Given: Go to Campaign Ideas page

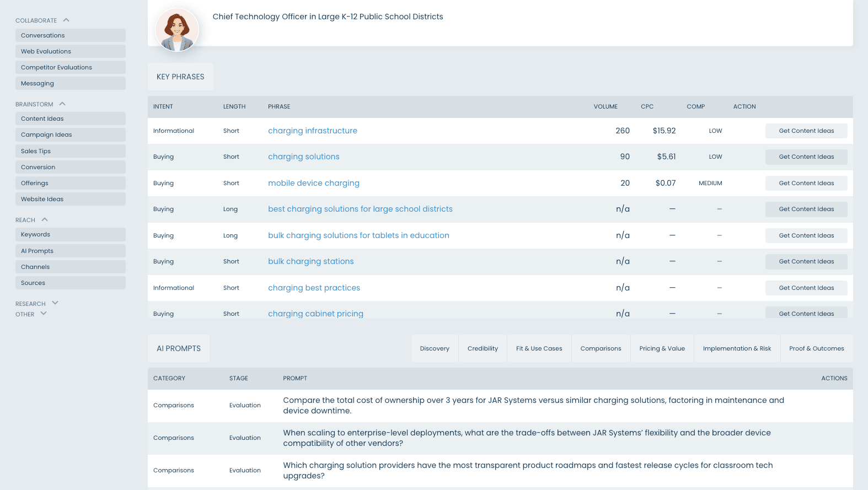Looking at the screenshot, I should 71,134.
